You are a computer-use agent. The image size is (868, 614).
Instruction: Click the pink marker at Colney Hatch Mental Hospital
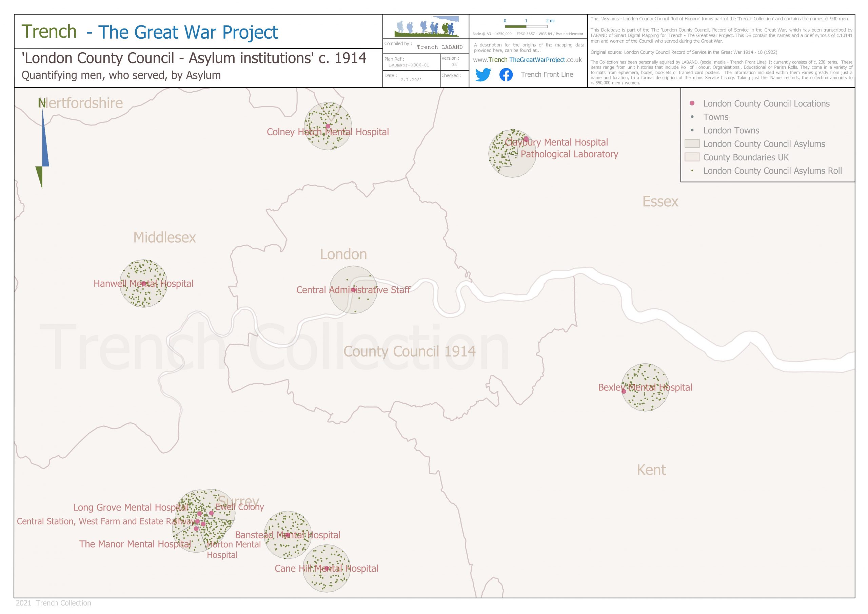pos(328,126)
